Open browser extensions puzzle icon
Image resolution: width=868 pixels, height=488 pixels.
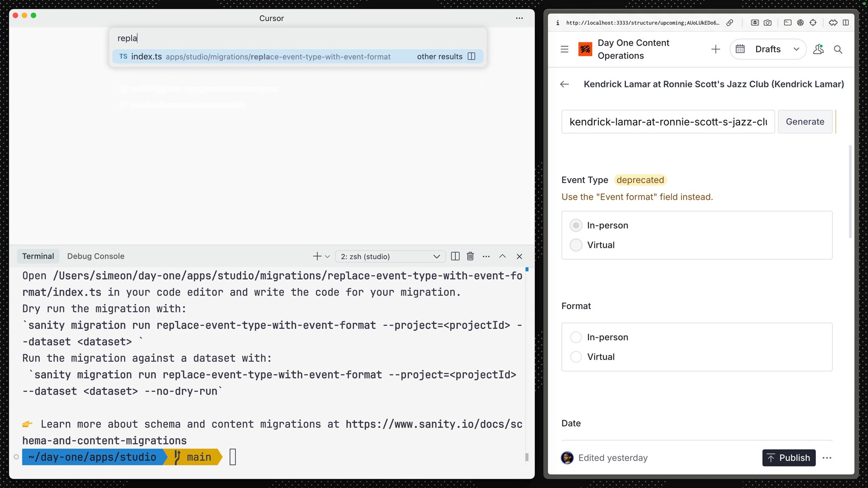833,23
